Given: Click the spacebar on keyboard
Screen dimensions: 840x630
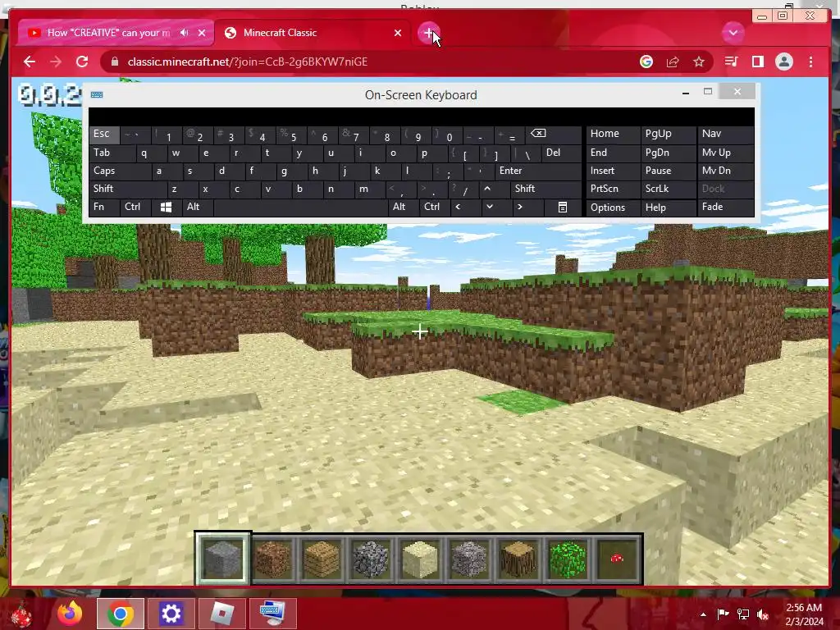Looking at the screenshot, I should coord(300,207).
